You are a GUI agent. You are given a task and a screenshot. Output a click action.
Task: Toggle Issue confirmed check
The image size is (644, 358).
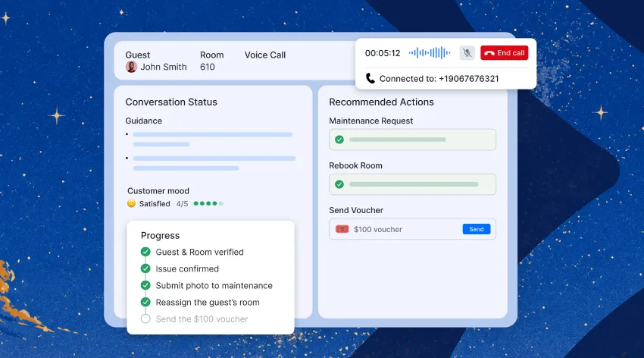pyautogui.click(x=145, y=268)
